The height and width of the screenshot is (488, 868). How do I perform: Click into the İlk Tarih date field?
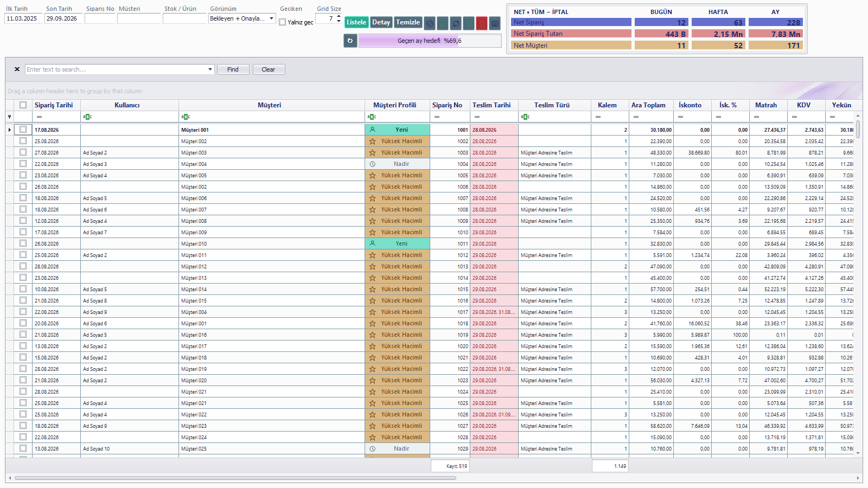click(23, 18)
